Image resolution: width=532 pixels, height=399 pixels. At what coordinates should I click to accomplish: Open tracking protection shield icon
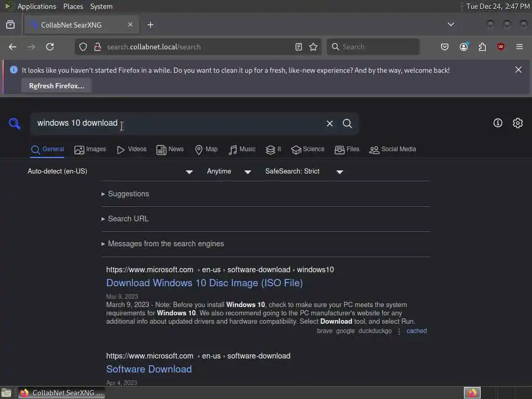pyautogui.click(x=83, y=47)
